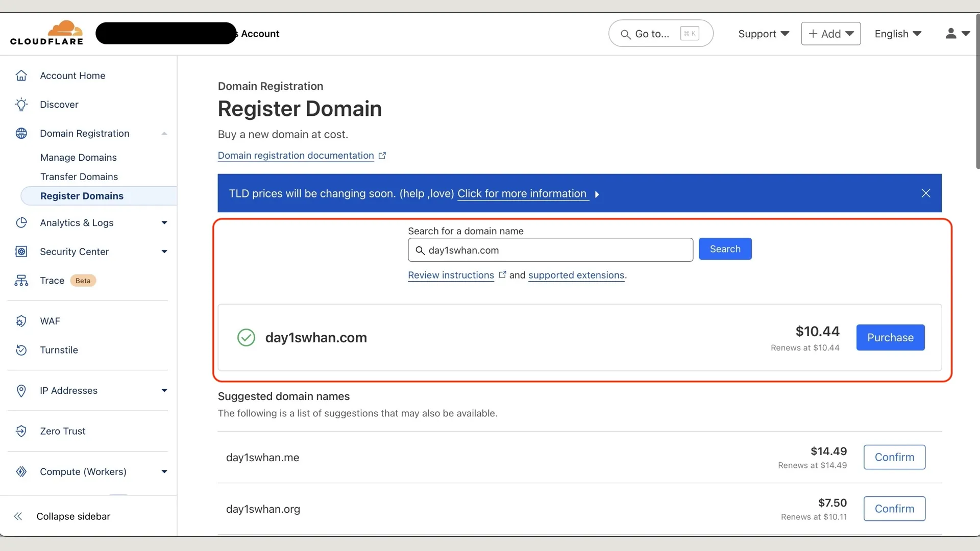
Task: Open the Zero Trust page
Action: point(63,431)
